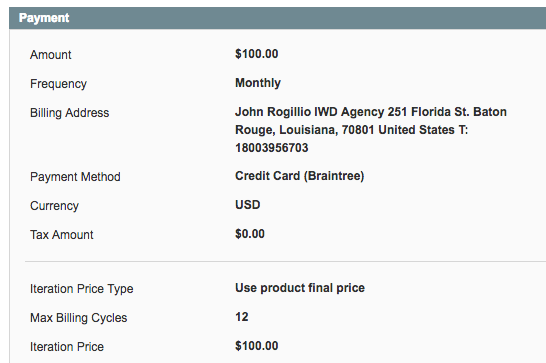Click the Iteration Price $100.00 value

(257, 346)
